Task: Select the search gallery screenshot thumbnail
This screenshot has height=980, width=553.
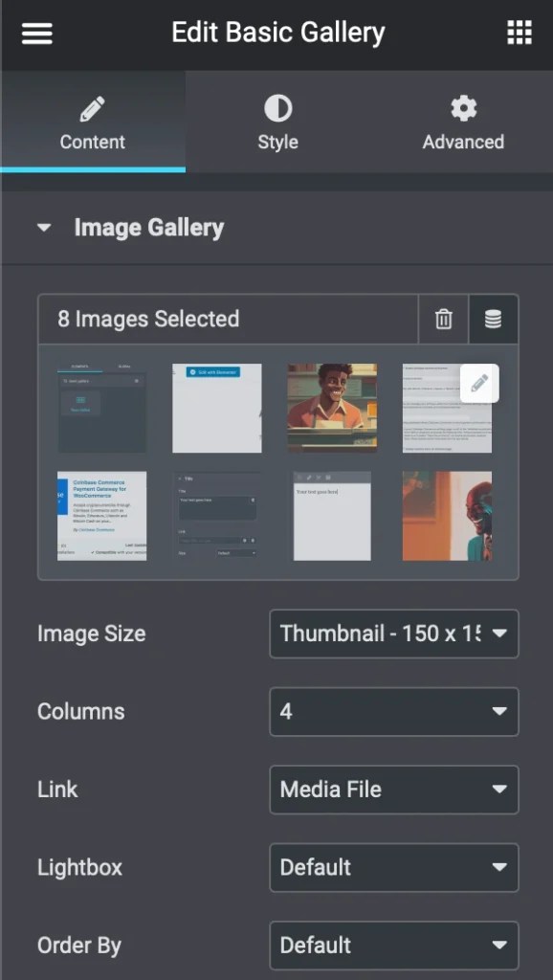Action: (x=101, y=408)
